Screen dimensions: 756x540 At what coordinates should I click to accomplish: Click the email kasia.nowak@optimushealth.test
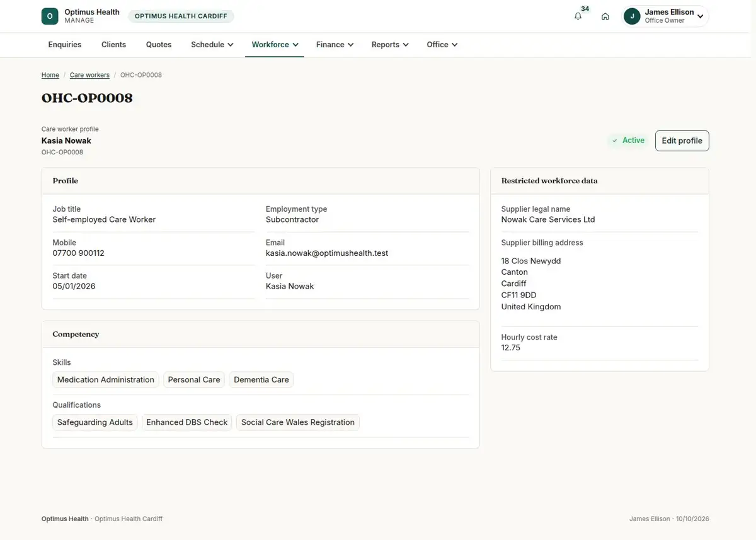coord(327,253)
